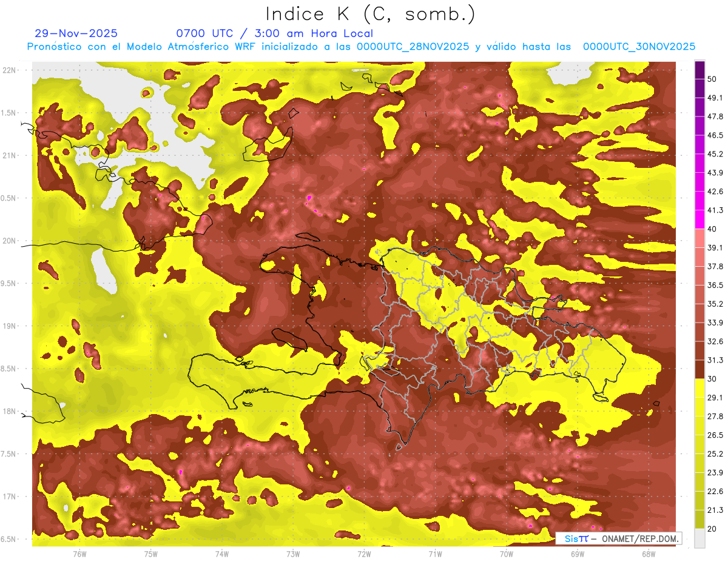The image size is (728, 562).
Task: Click the salmon swatch between 39.1 and 40
Action: click(699, 238)
